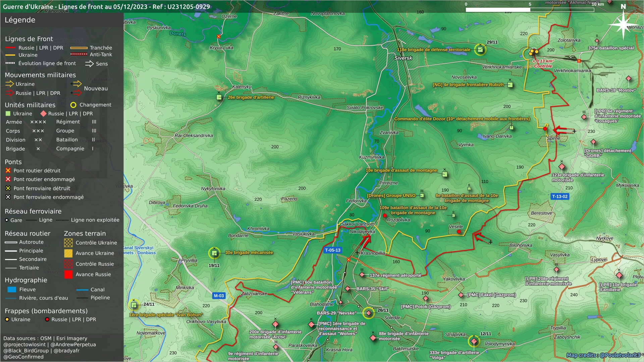Click the Commando d'élite Dozor unit label
The image size is (644, 362).
[462, 119]
